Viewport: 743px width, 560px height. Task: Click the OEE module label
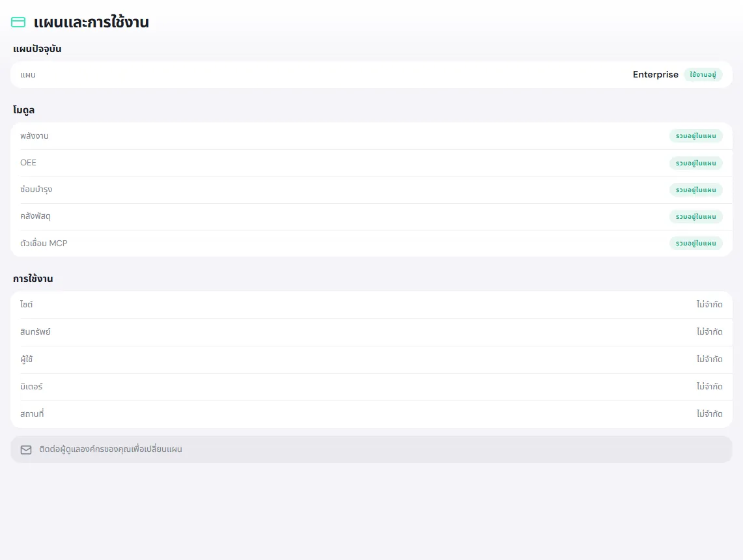pos(28,163)
